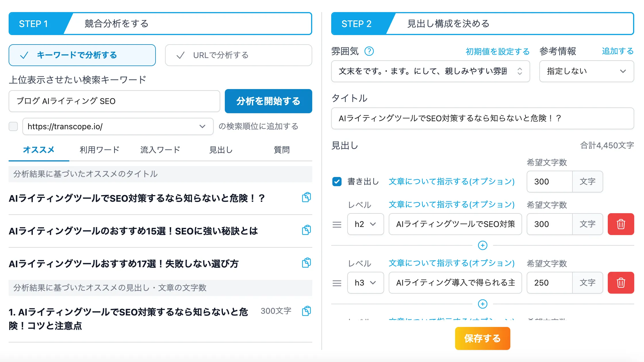Viewport: 644px width, 362px height.
Task: Copy title 'AIライティングツールでSEO対策するなら知らないと危険！？'
Action: [306, 198]
